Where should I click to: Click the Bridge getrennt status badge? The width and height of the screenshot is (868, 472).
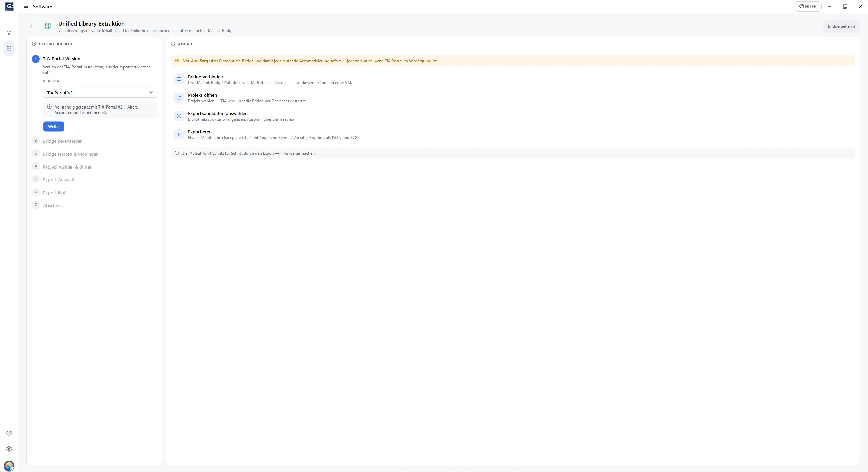pyautogui.click(x=841, y=26)
